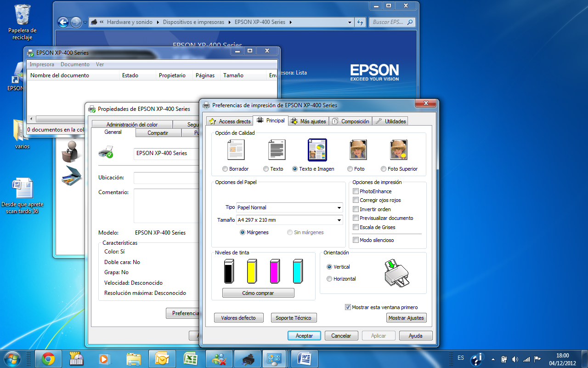Click the network signal tray icon
Image resolution: width=588 pixels, height=368 pixels.
coord(526,359)
